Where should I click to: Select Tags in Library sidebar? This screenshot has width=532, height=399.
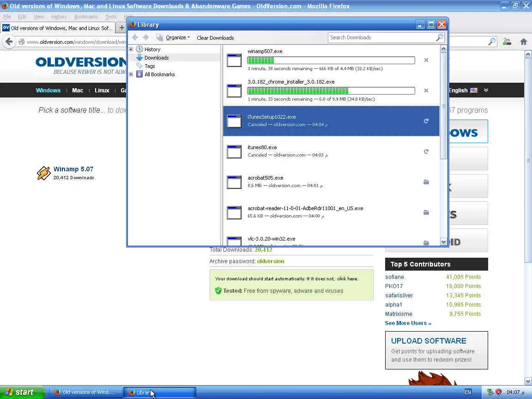(150, 66)
